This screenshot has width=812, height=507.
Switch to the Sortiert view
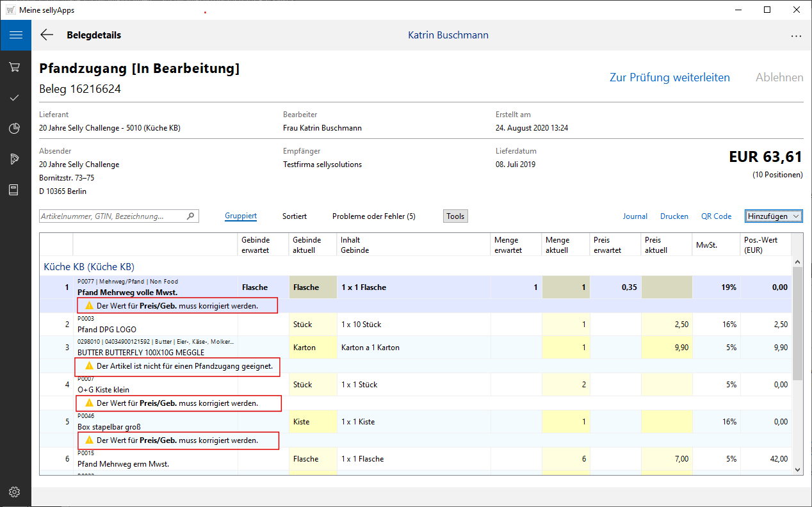coord(295,216)
